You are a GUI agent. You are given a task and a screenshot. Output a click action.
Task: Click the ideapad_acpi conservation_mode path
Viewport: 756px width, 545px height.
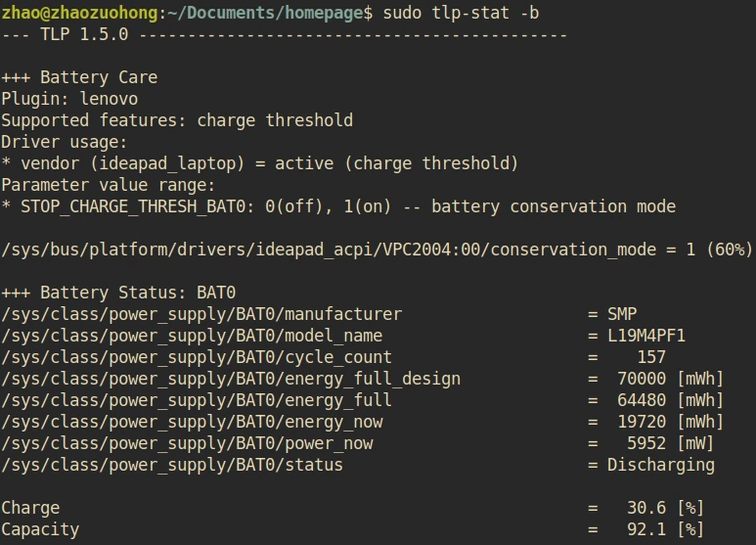coord(329,250)
